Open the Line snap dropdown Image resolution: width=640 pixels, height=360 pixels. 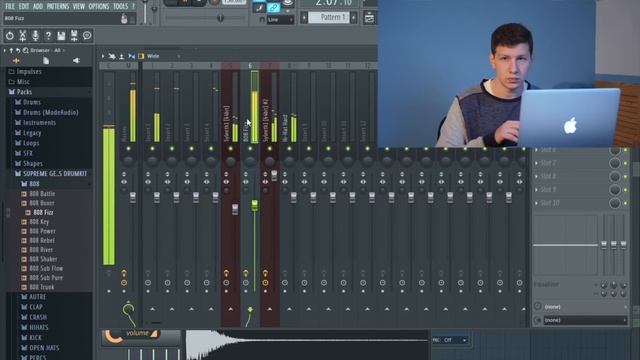[280, 20]
